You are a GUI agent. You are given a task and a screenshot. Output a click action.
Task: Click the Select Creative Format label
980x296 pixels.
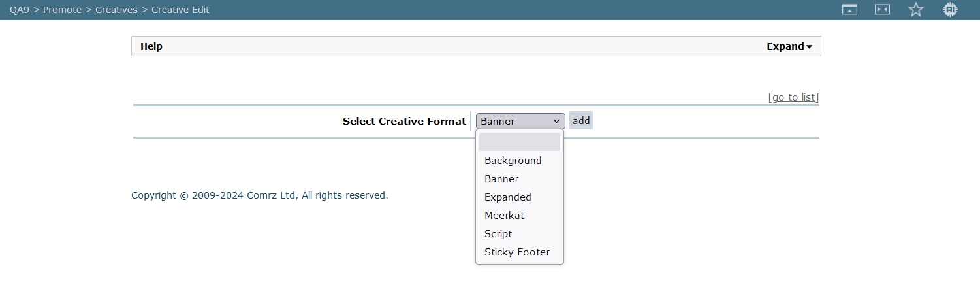coord(404,122)
